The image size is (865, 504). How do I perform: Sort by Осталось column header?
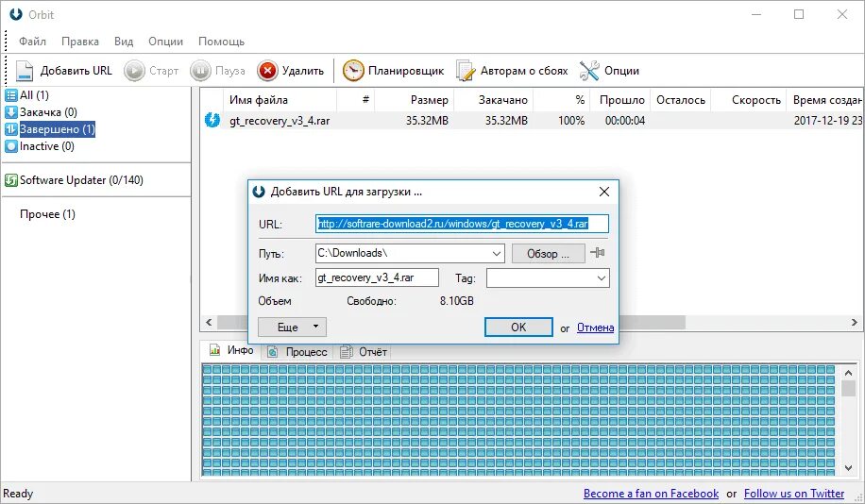681,100
